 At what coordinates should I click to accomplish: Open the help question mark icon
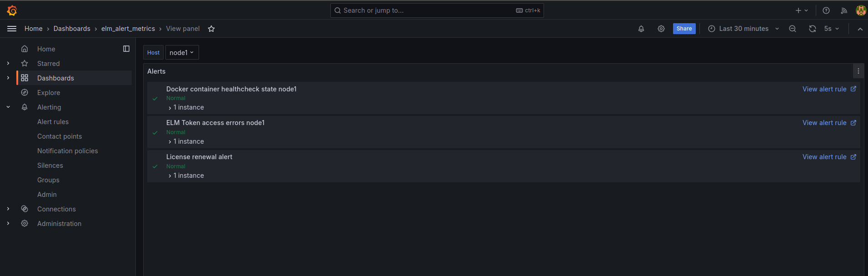(x=826, y=10)
